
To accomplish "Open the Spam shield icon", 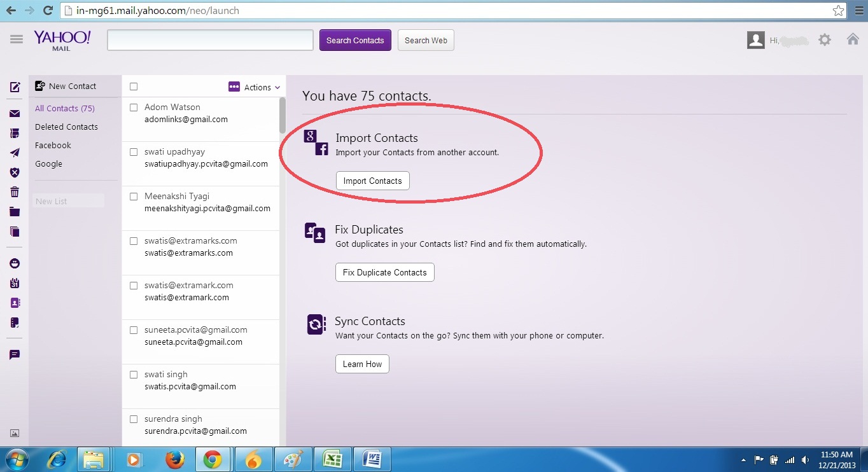I will pyautogui.click(x=14, y=172).
